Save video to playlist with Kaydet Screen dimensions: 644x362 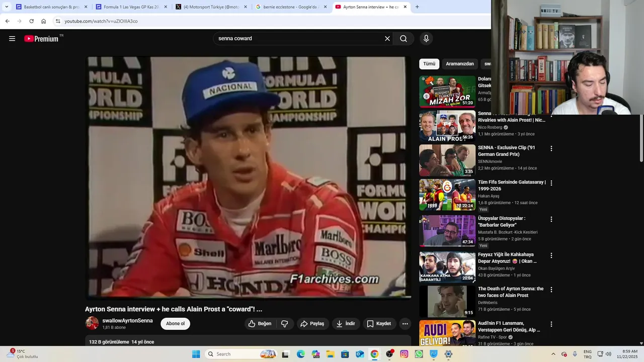379,324
